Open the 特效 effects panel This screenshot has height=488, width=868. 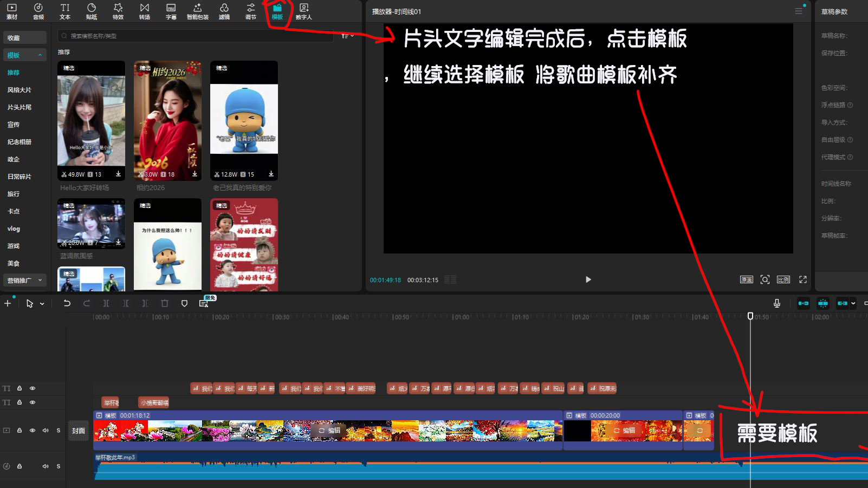point(118,11)
